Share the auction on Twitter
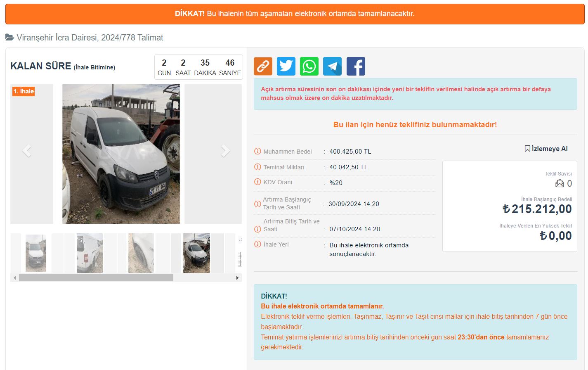 pyautogui.click(x=286, y=66)
